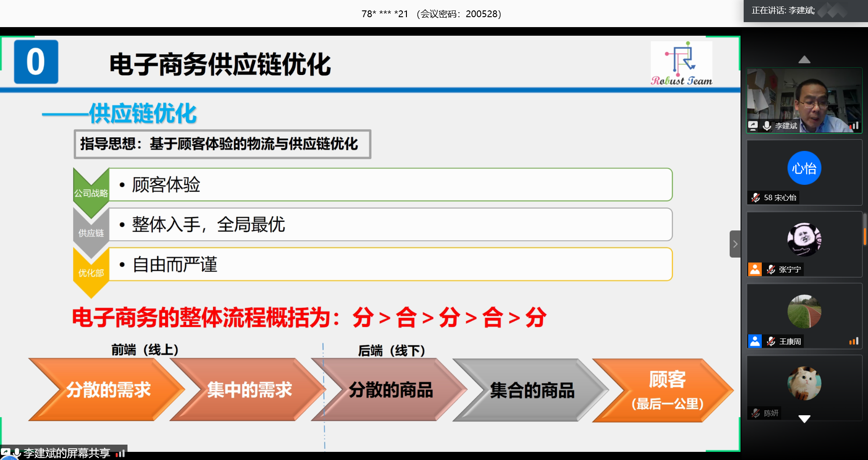The image size is (868, 460).
Task: Click the orange network signal icon on 王康周's tile
Action: click(854, 341)
